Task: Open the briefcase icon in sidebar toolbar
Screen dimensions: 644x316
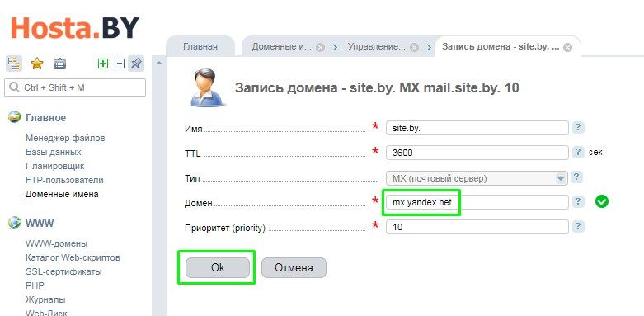Action: pos(59,64)
